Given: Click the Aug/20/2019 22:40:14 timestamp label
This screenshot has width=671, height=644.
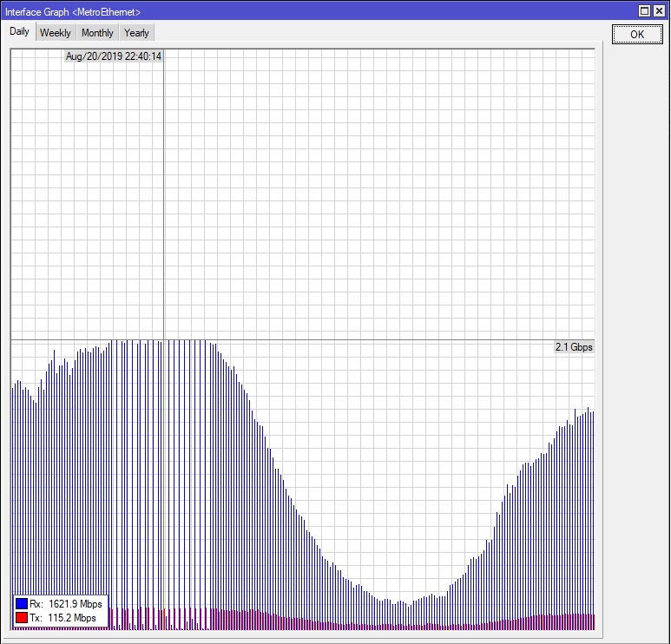Looking at the screenshot, I should pos(114,56).
